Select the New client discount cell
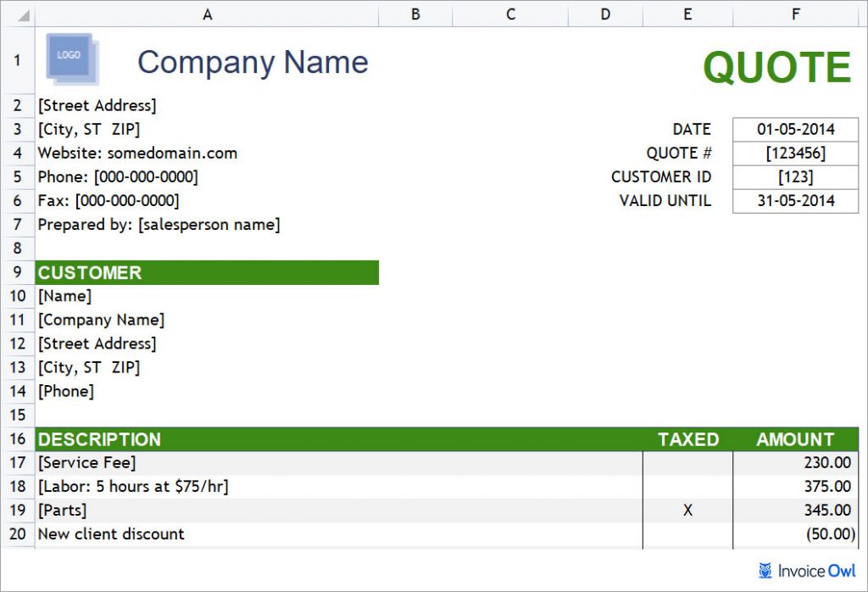868x592 pixels. click(x=112, y=534)
